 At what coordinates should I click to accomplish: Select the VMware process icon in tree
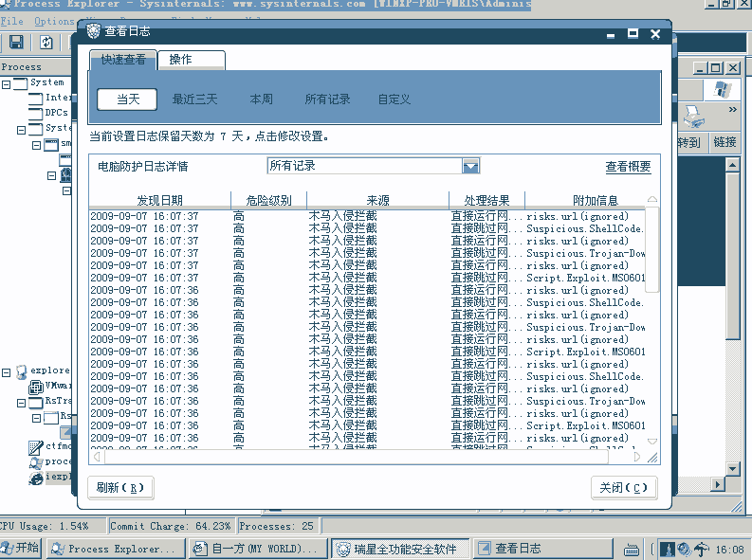pos(36,387)
